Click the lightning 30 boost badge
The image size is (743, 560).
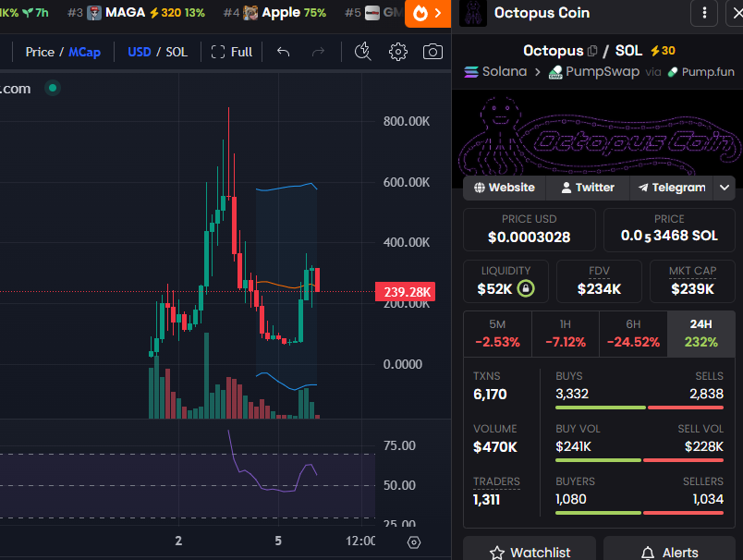click(663, 51)
